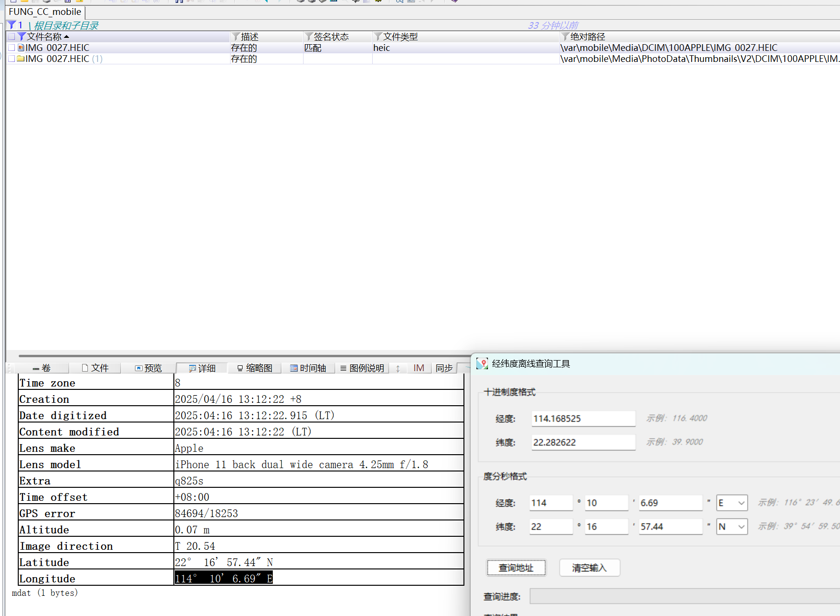Open the filter funnel on 文件名称 column
The height and width of the screenshot is (616, 840).
[22, 36]
